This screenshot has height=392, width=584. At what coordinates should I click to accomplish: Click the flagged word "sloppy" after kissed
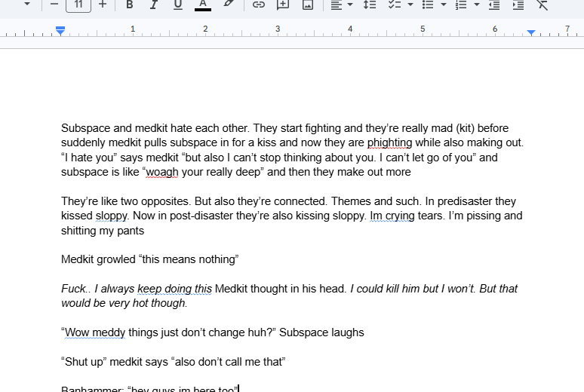point(112,216)
